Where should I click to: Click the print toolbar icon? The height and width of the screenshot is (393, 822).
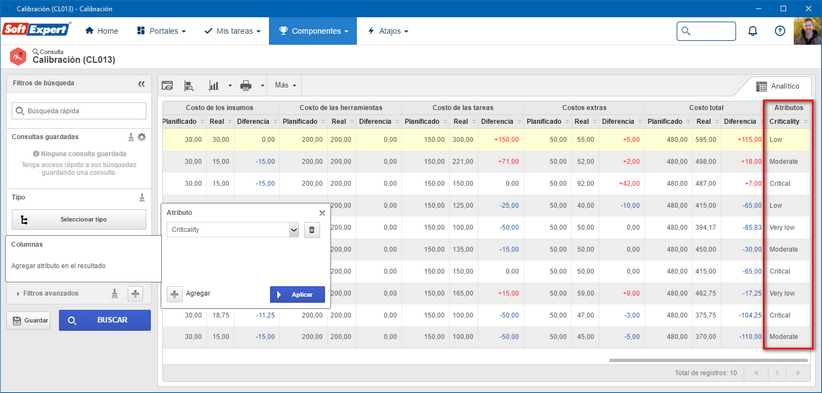click(245, 85)
